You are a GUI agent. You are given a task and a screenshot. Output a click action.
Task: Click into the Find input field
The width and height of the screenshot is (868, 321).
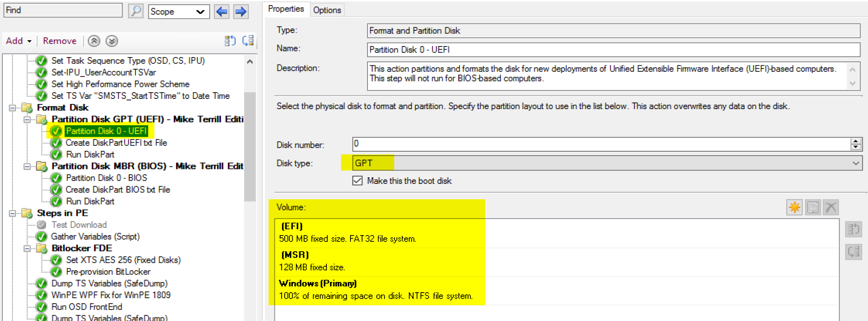[63, 10]
